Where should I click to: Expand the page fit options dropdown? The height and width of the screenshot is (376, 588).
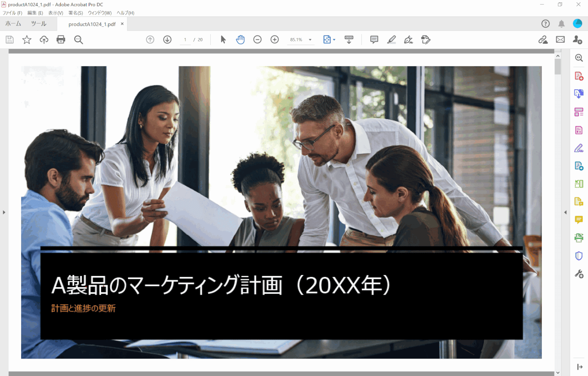point(334,40)
